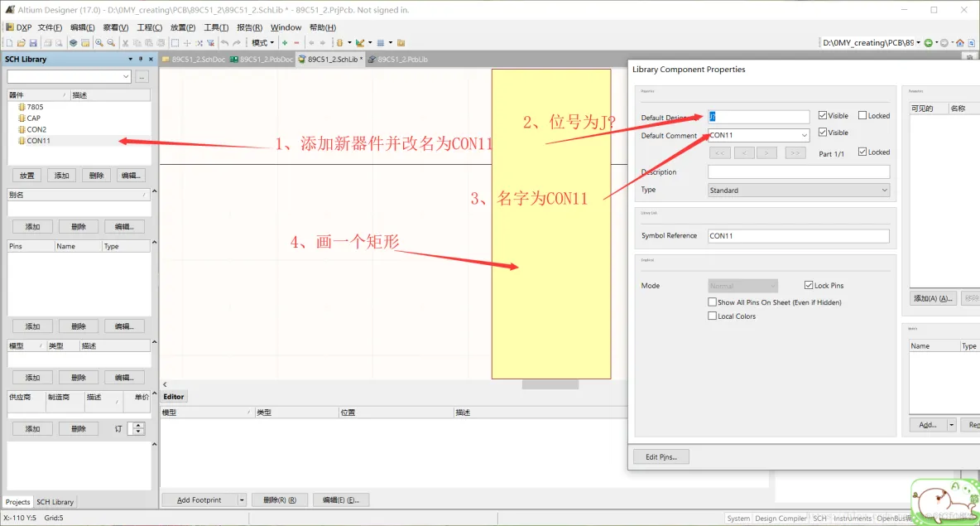Viewport: 980px width, 526px height.
Task: Click the horizontal scrollbar thumb below the canvas
Action: 550,384
